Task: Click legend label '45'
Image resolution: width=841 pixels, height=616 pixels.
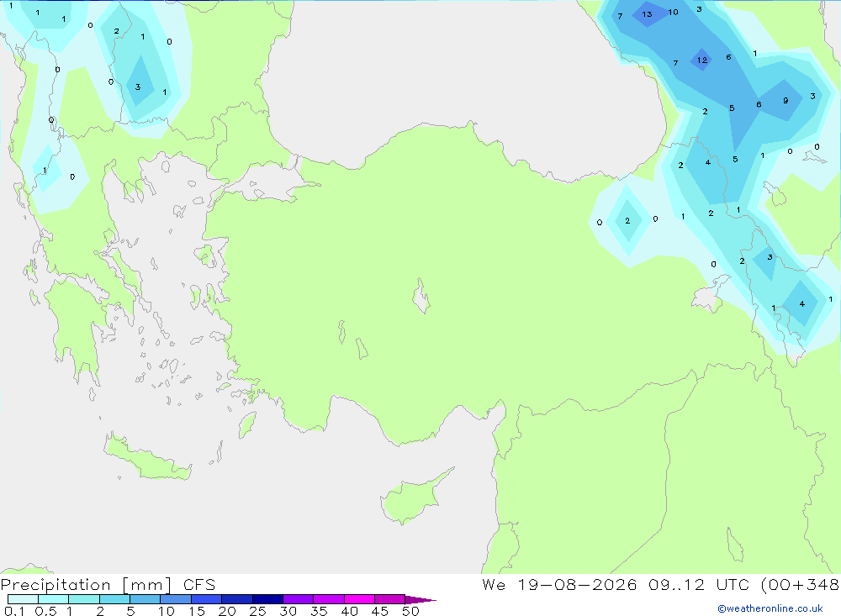Action: [x=380, y=611]
